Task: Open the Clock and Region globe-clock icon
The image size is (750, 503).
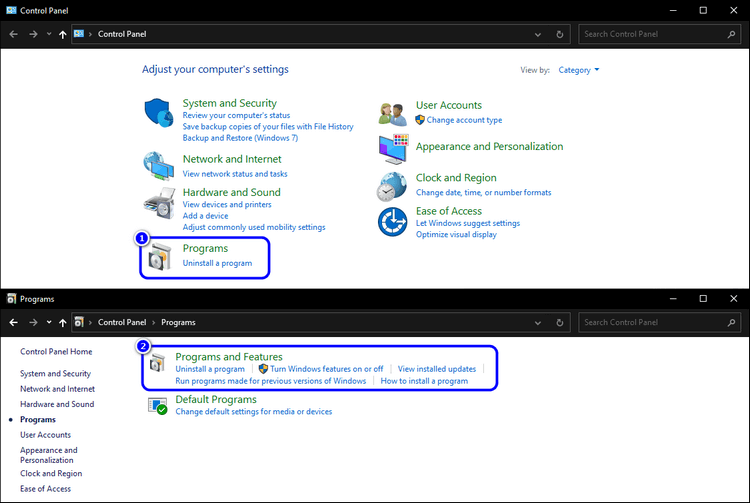Action: click(x=392, y=186)
